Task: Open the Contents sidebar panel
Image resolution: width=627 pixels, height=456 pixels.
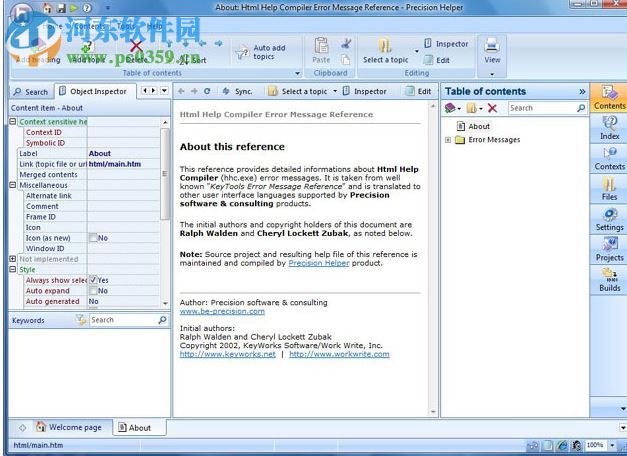Action: (609, 98)
